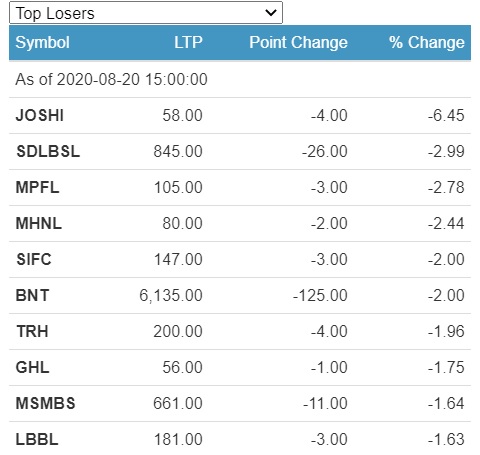Open the Top Losers dropdown

146,13
